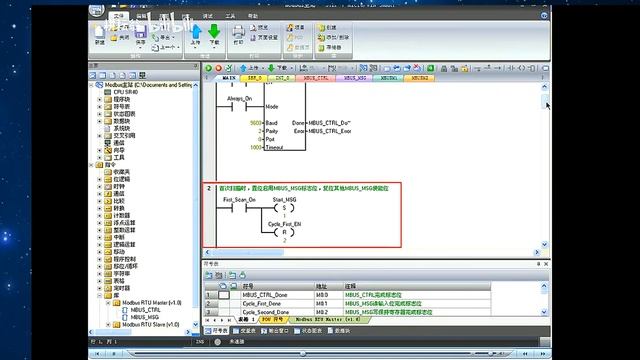Click the New project icon in ribbon
Image resolution: width=640 pixels, height=360 pixels.
coord(99,32)
